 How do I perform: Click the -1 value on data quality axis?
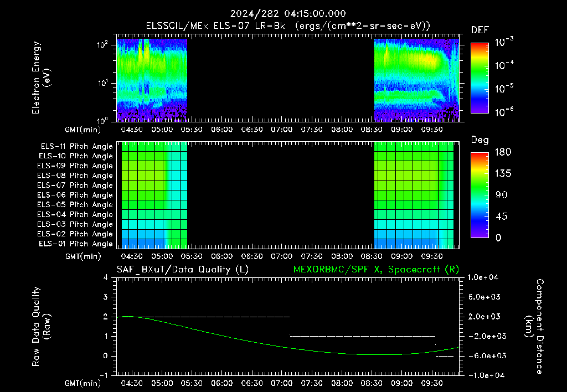pyautogui.click(x=104, y=375)
